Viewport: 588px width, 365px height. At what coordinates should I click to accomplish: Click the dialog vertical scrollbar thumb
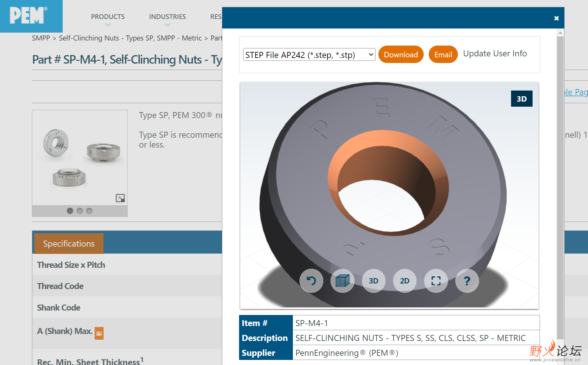(560, 187)
